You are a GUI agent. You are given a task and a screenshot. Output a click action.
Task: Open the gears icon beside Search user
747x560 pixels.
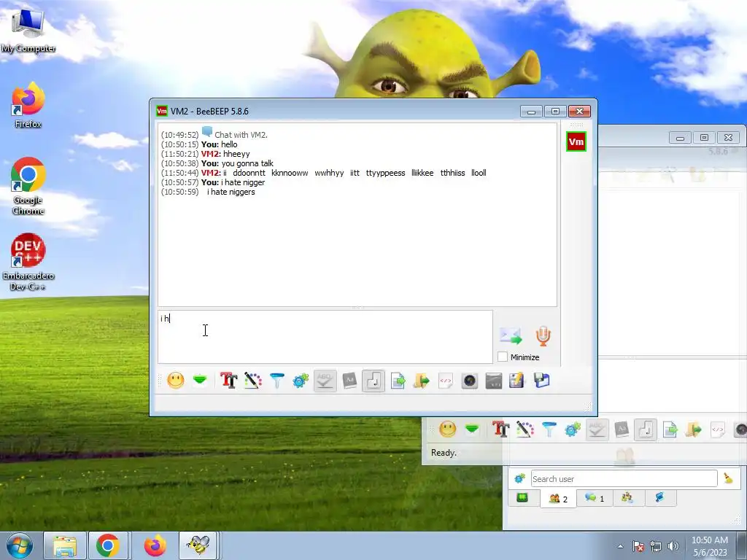click(519, 478)
